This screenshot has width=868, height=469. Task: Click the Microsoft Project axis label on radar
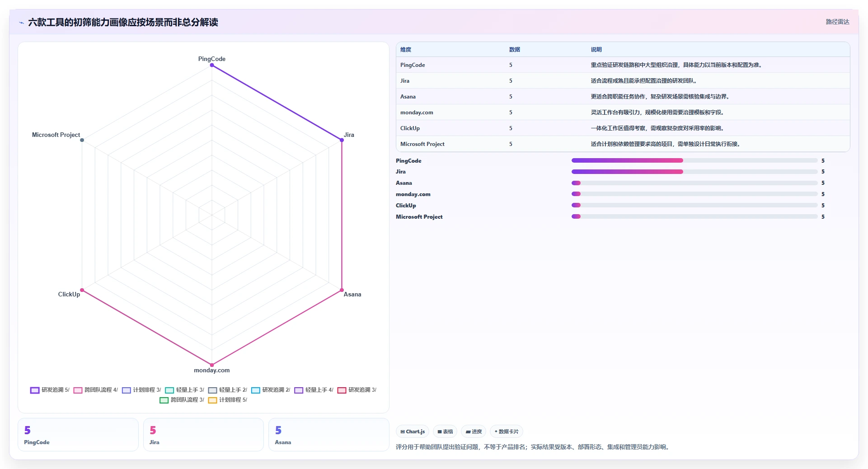click(56, 135)
